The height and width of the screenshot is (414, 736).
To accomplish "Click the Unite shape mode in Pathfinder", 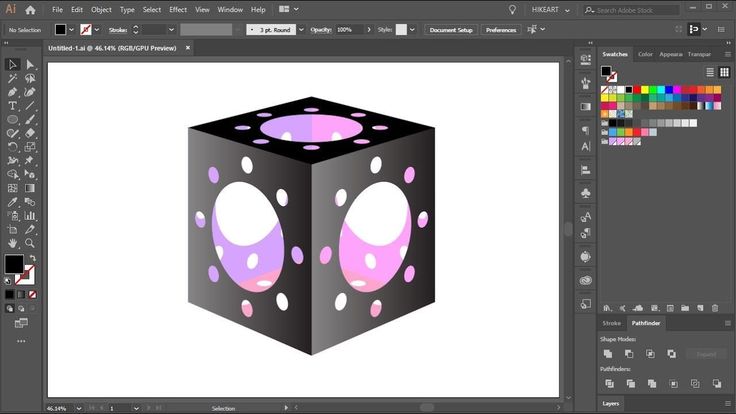I will click(607, 354).
